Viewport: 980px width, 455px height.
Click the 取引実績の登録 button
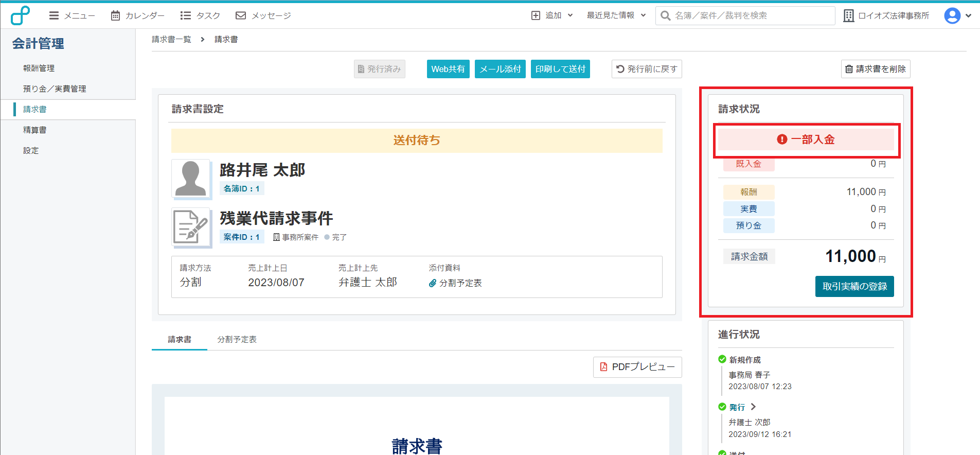click(x=854, y=286)
